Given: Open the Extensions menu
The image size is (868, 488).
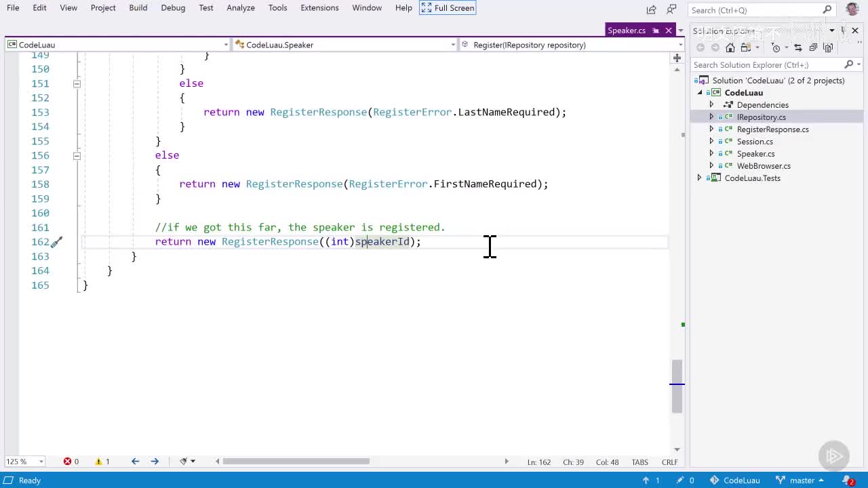Looking at the screenshot, I should tap(319, 7).
